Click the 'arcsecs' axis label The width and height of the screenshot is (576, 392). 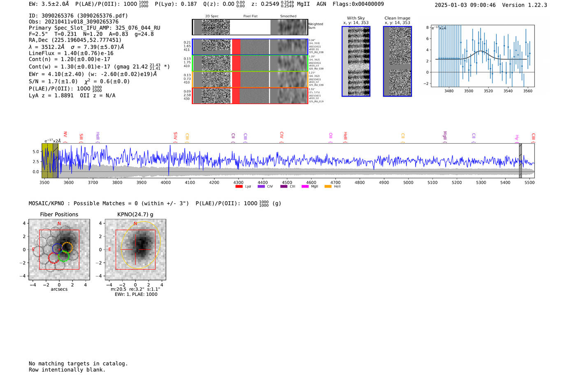coord(59,289)
